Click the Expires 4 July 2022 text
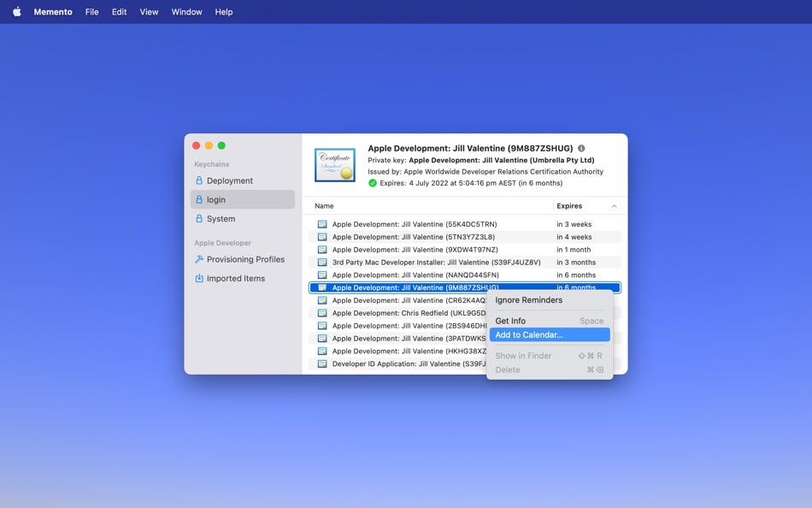The image size is (812, 508). tap(471, 183)
